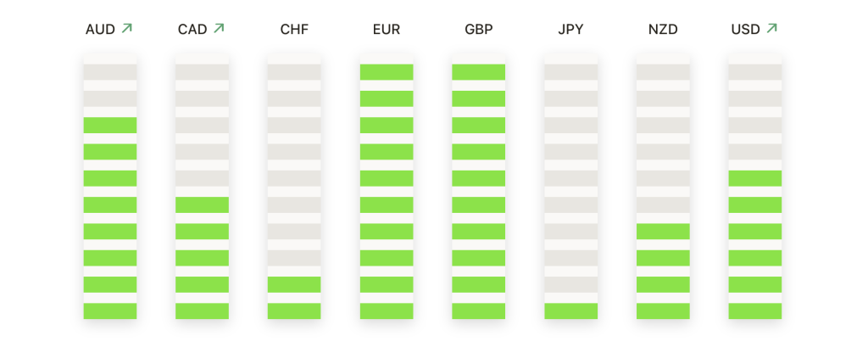Click the upward trend arrow beside USD

771,29
